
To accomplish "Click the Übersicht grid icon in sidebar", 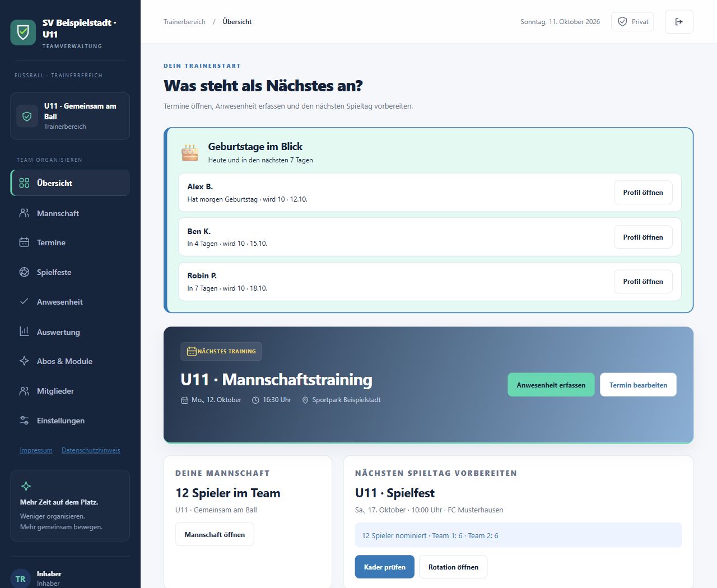I will click(24, 183).
